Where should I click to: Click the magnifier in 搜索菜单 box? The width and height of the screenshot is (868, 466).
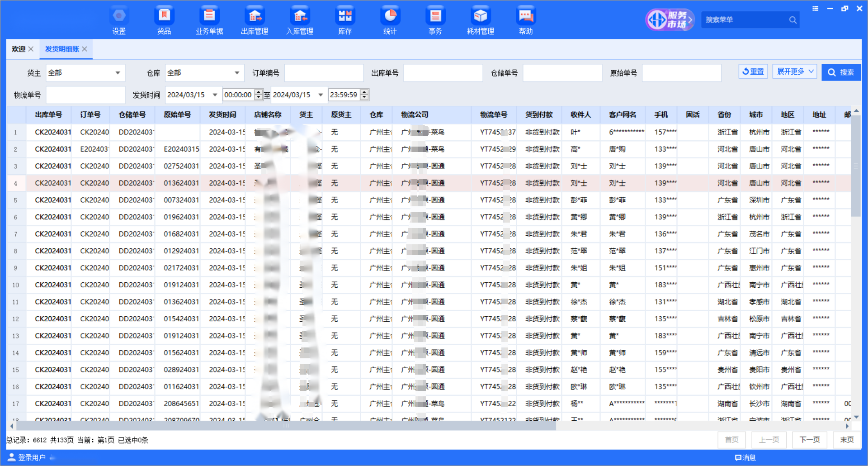793,20
